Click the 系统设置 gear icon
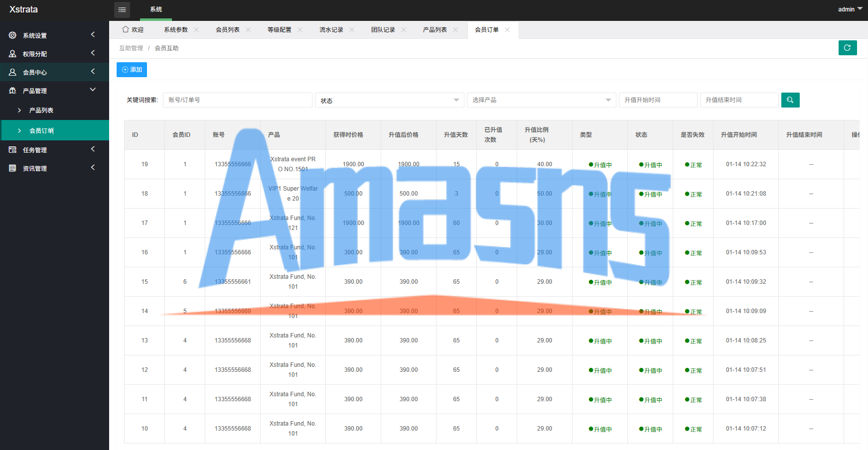This screenshot has height=450, width=868. 12,35
